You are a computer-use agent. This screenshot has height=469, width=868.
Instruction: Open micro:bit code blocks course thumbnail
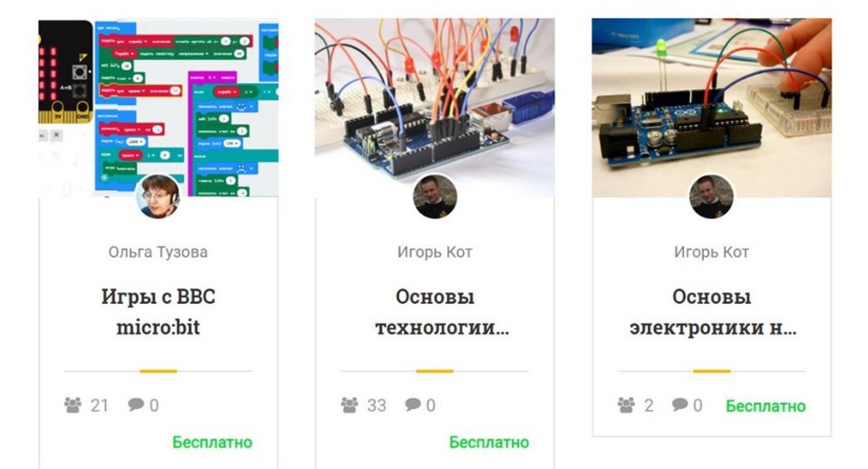tap(158, 108)
